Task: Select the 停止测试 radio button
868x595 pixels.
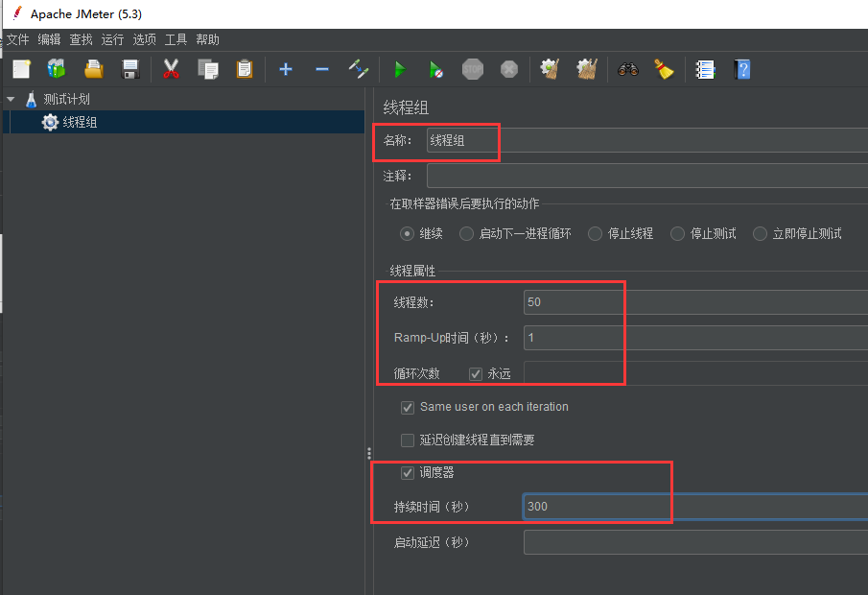Action: pos(677,234)
